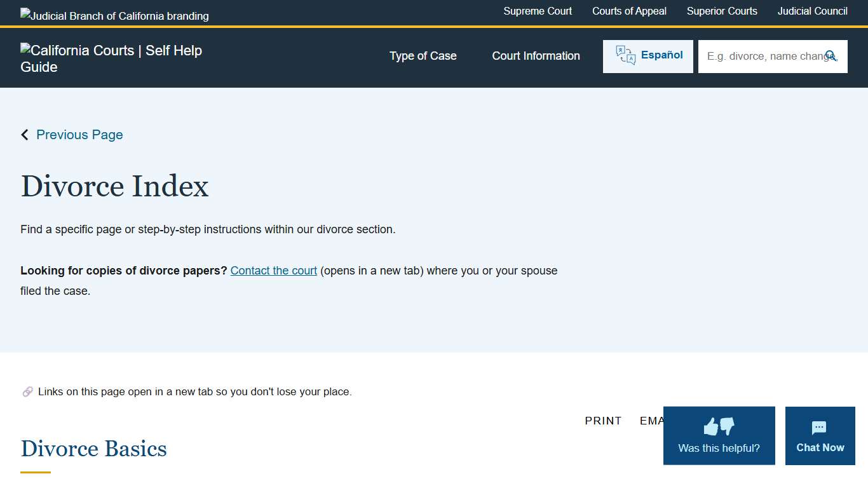868x488 pixels.
Task: Click the PRINT button
Action: [x=603, y=421]
